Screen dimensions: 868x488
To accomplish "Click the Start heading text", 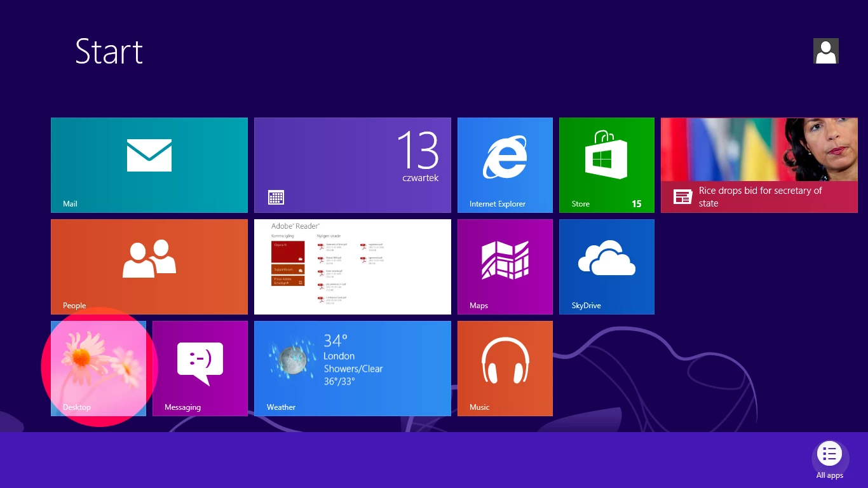I will (x=109, y=51).
